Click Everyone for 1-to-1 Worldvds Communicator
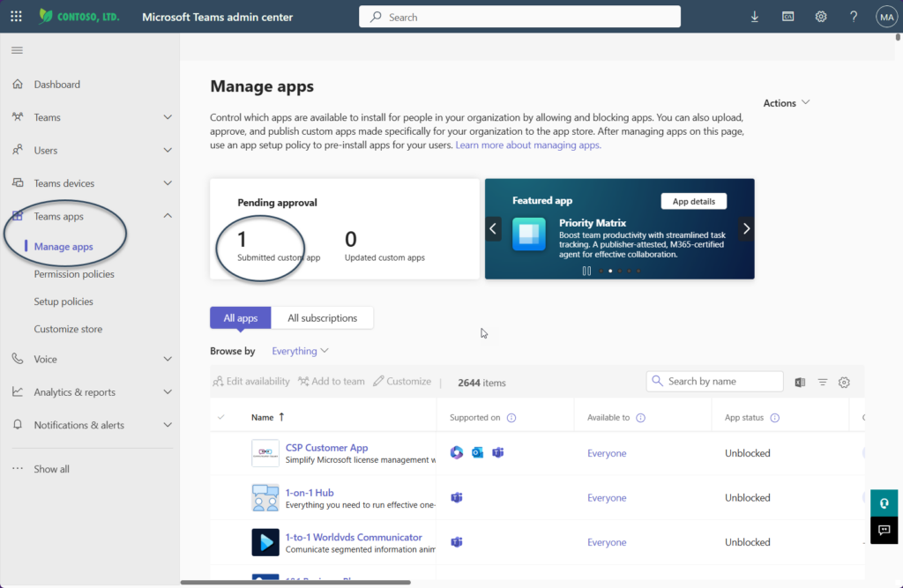The height and width of the screenshot is (588, 903). (x=607, y=542)
